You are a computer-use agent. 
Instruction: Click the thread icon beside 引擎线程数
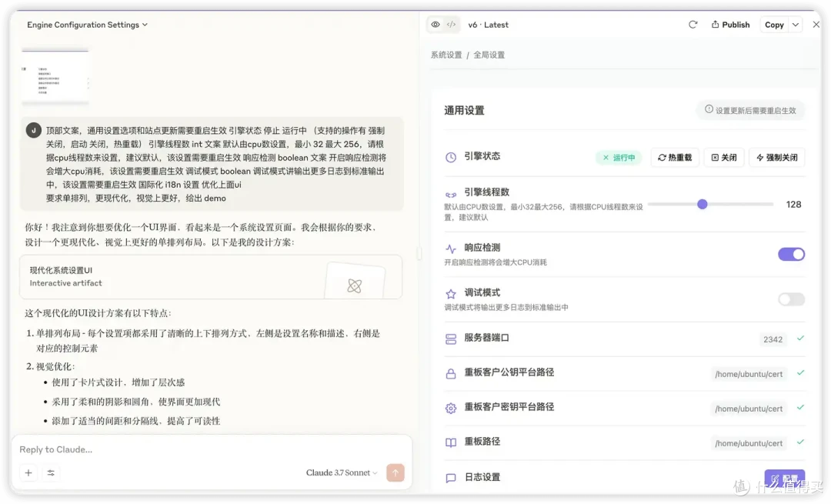(x=450, y=195)
